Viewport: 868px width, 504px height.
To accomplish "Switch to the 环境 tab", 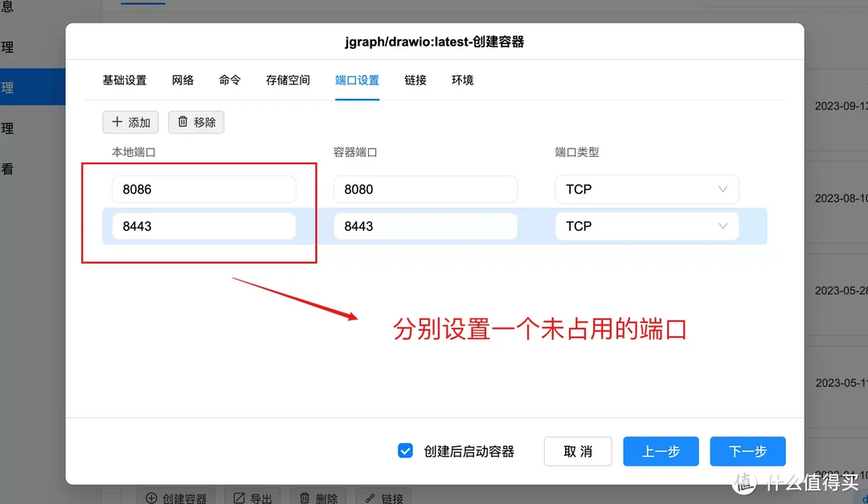I will coord(462,80).
